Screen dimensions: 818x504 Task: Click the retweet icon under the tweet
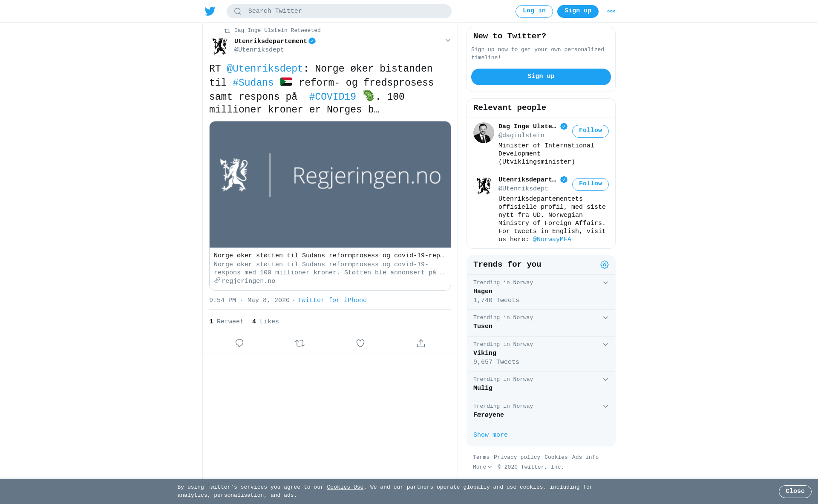tap(300, 343)
